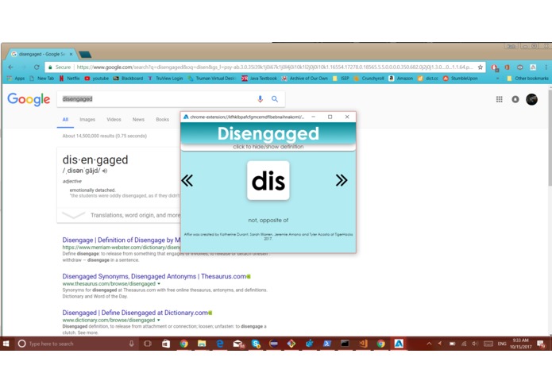Switch to the Images search tab
This screenshot has height=392, width=552.
[x=87, y=120]
